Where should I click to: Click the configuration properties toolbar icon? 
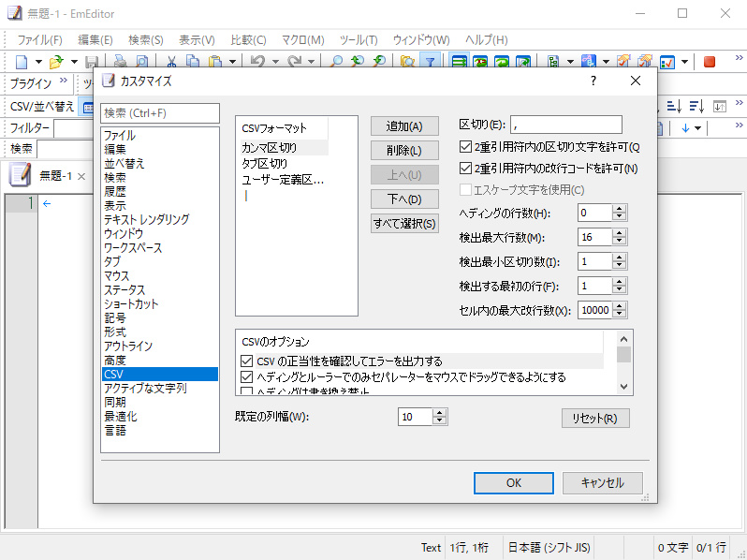click(667, 62)
